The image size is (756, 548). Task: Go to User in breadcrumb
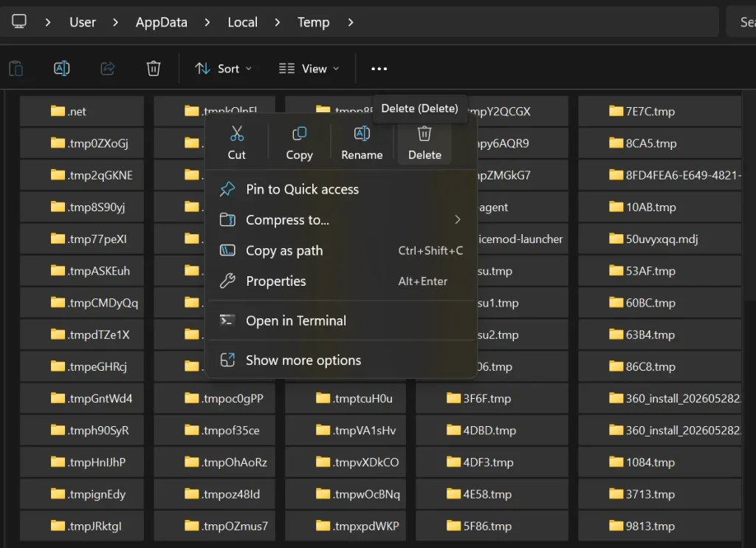83,22
